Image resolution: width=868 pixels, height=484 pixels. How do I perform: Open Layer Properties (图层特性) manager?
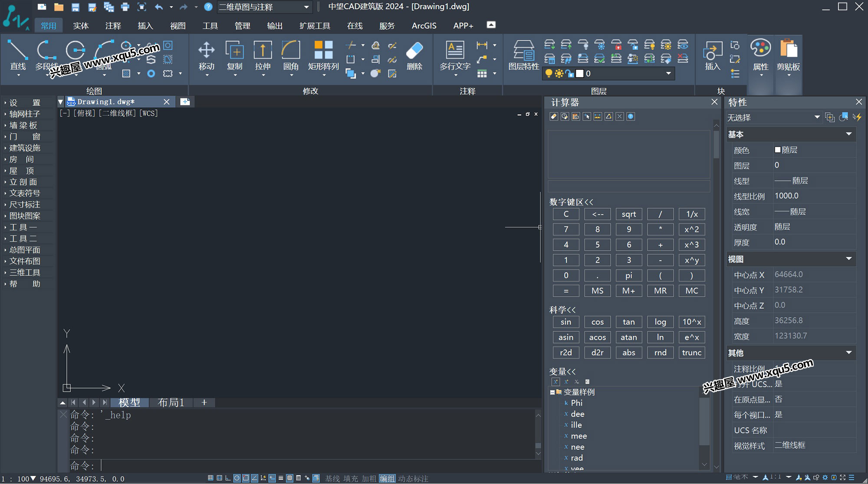pos(523,55)
